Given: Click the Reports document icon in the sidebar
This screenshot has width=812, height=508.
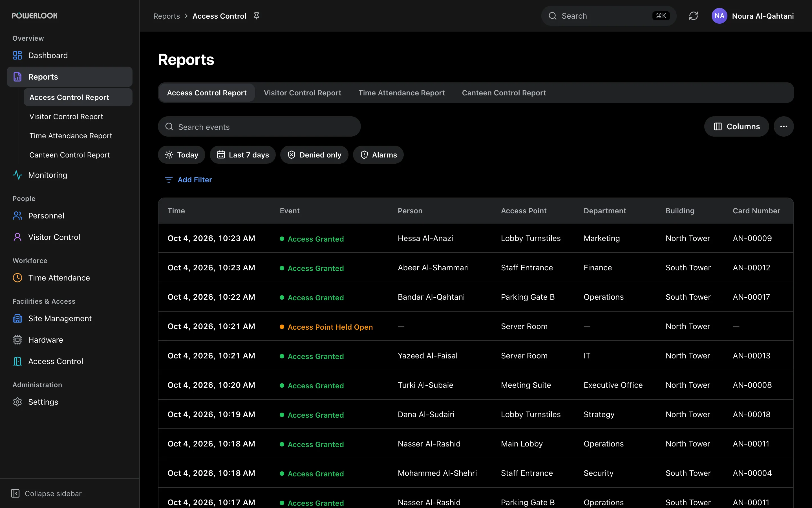Looking at the screenshot, I should pos(17,77).
